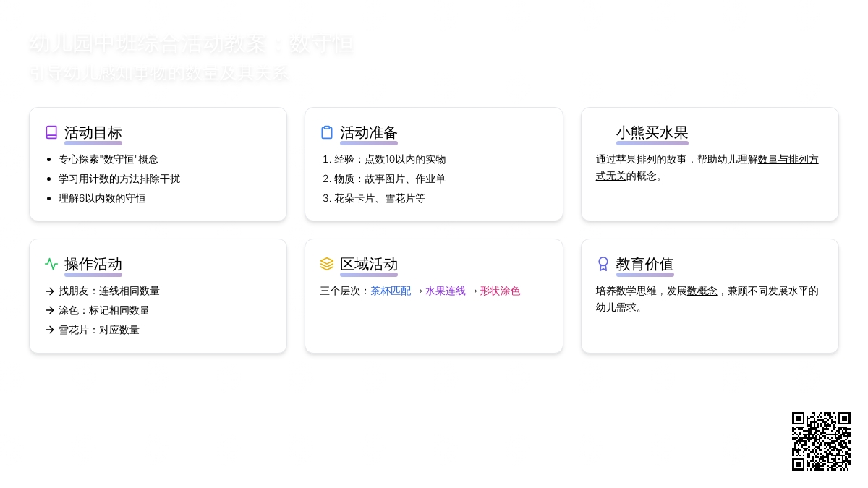The height and width of the screenshot is (488, 868).
Task: Click the text 培养数学思维
Action: tap(626, 291)
